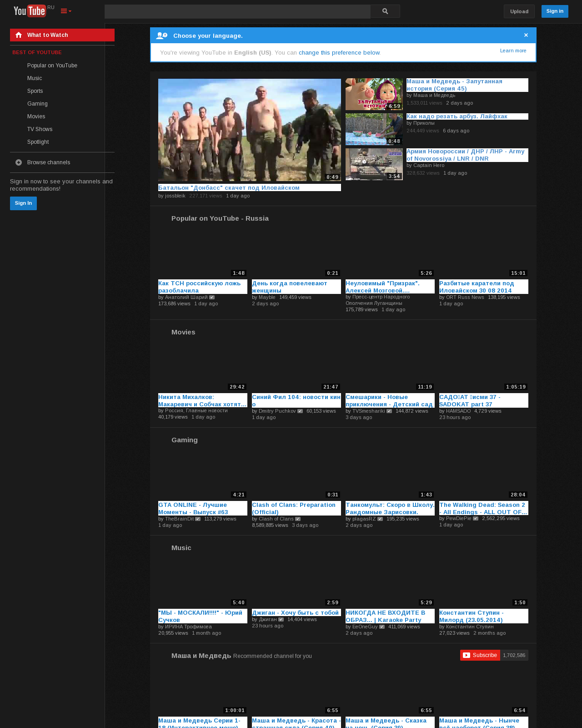Image resolution: width=582 pixels, height=728 pixels.
Task: Click verified badge next to plagasRZ
Action: pos(380,519)
